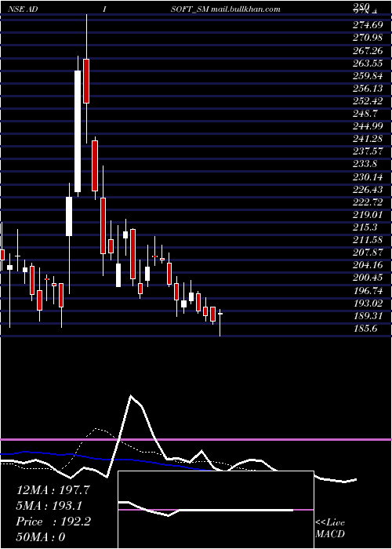Click the 5MA : 193.1 readout

(49, 506)
